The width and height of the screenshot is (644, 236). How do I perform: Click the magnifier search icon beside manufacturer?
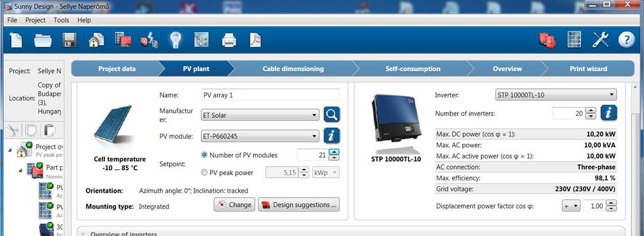[332, 115]
